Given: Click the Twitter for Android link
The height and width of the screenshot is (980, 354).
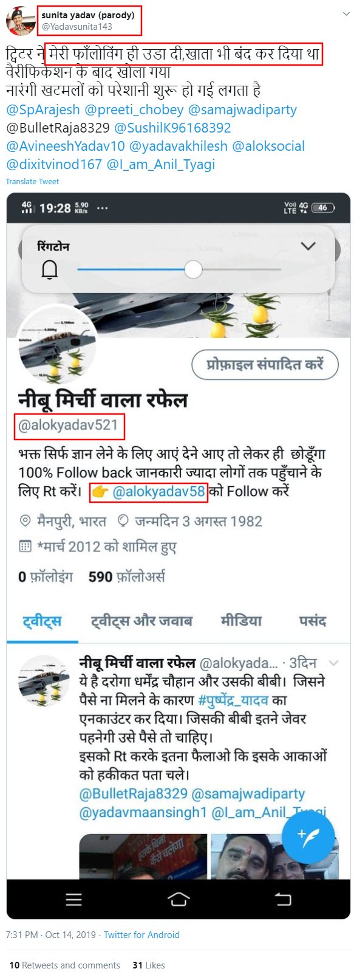Looking at the screenshot, I should click(141, 935).
